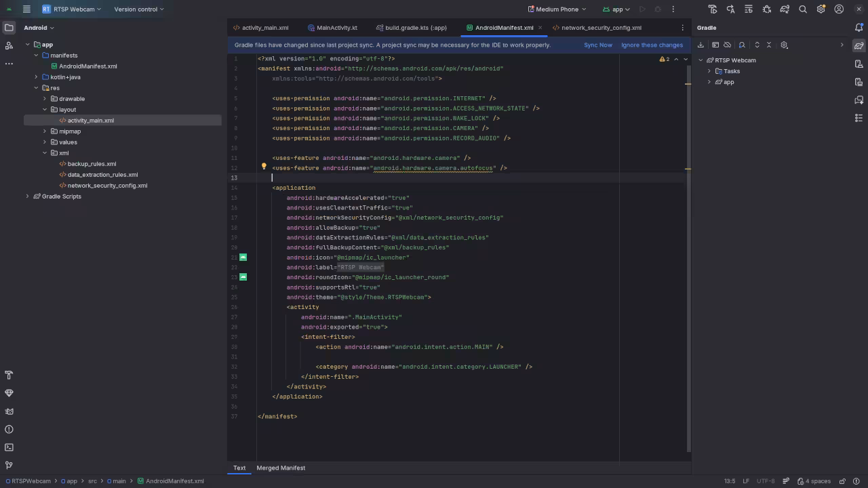Viewport: 868px width, 488px height.
Task: Switch to the Merged Manifest tab
Action: tap(281, 468)
